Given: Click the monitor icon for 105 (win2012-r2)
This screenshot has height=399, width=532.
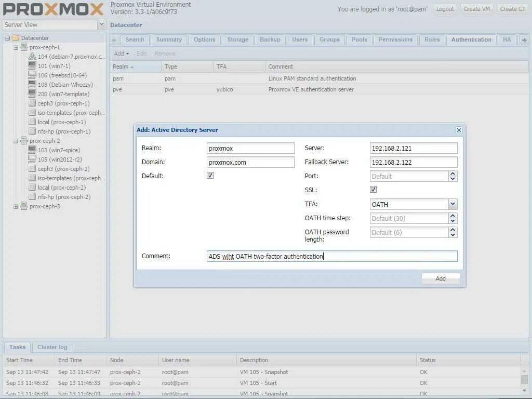Looking at the screenshot, I should (32, 159).
